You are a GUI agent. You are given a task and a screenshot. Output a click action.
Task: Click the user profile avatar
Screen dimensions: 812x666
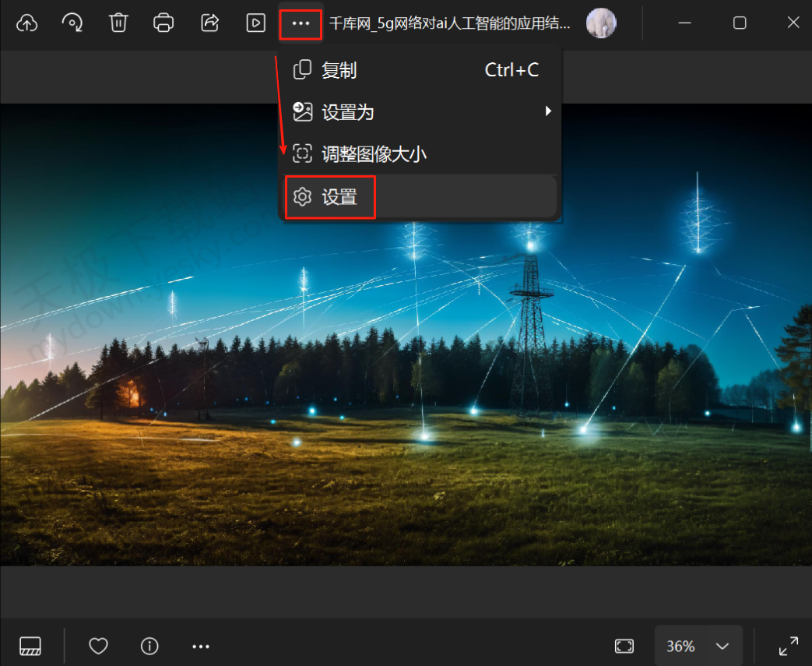click(601, 23)
